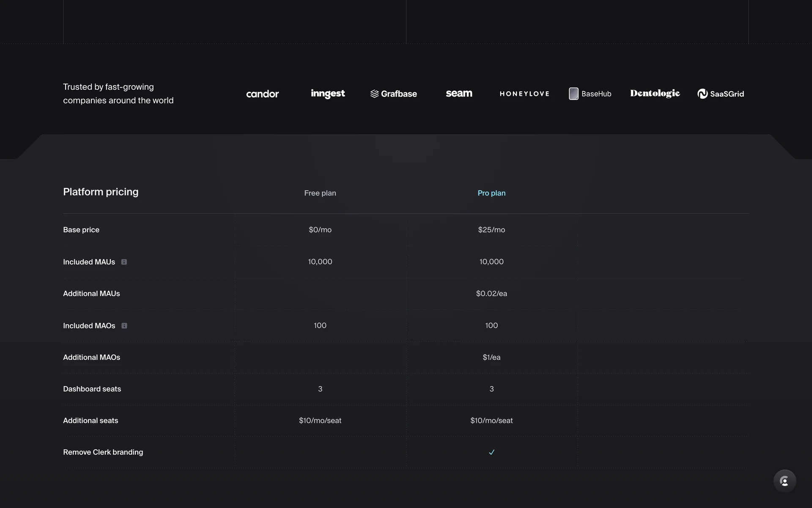The image size is (812, 508).
Task: Click the inngest company logo
Action: click(x=328, y=94)
